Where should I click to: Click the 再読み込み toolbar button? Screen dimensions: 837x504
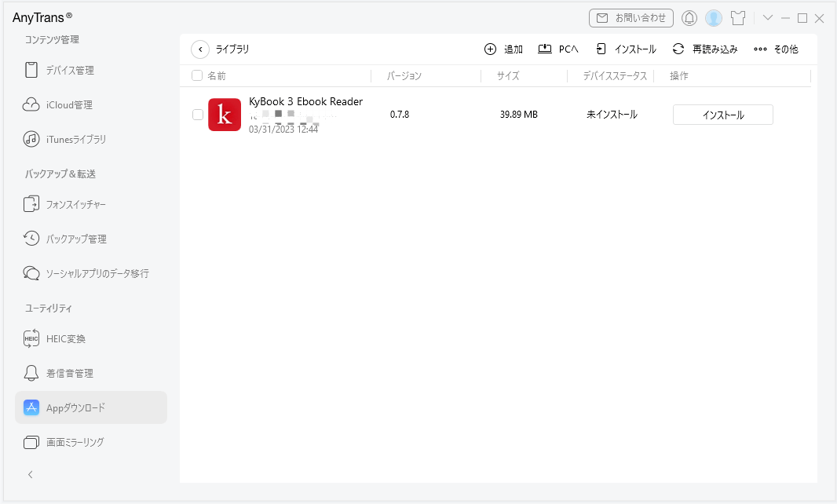coord(704,49)
